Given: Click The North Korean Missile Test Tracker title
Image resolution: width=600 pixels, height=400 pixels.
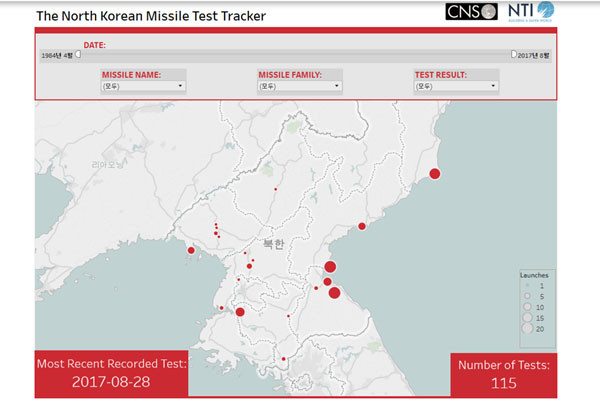Looking at the screenshot, I should click(x=151, y=16).
